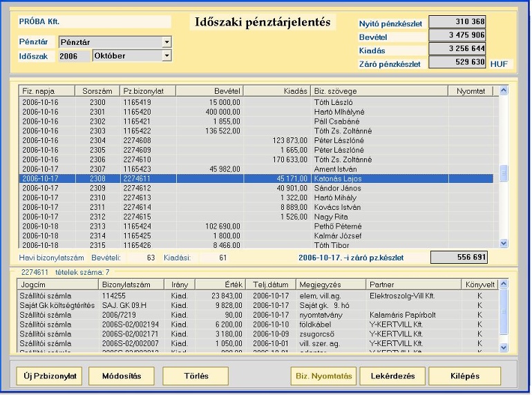Select the Saját Gk költségtérítés item row

point(256,305)
